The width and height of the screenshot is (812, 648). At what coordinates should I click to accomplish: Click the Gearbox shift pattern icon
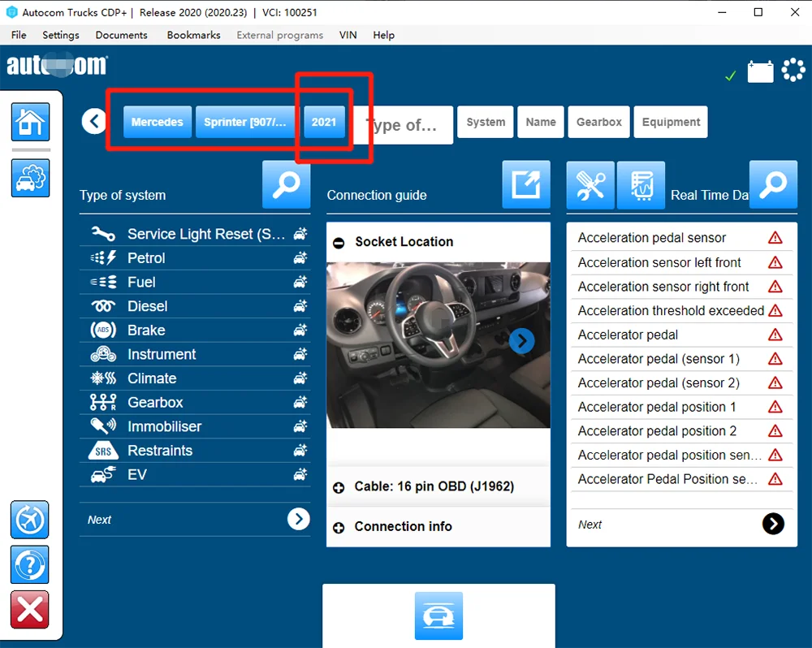coord(103,403)
